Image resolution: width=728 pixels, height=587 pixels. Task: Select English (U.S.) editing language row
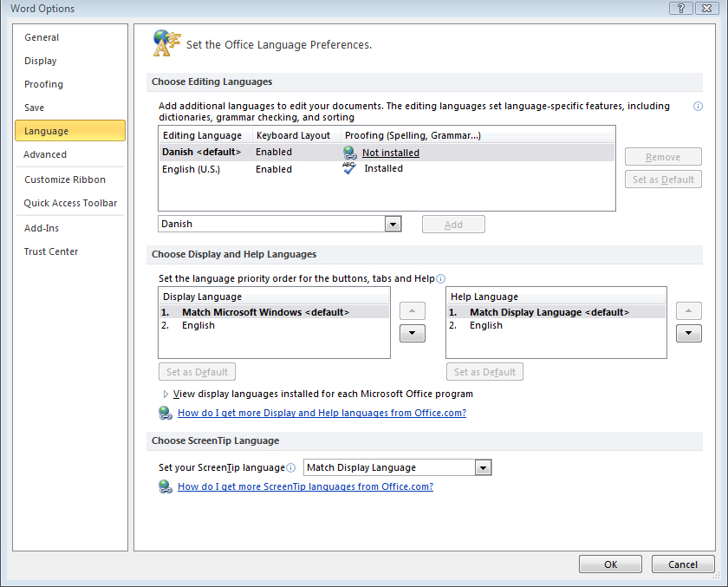point(192,169)
